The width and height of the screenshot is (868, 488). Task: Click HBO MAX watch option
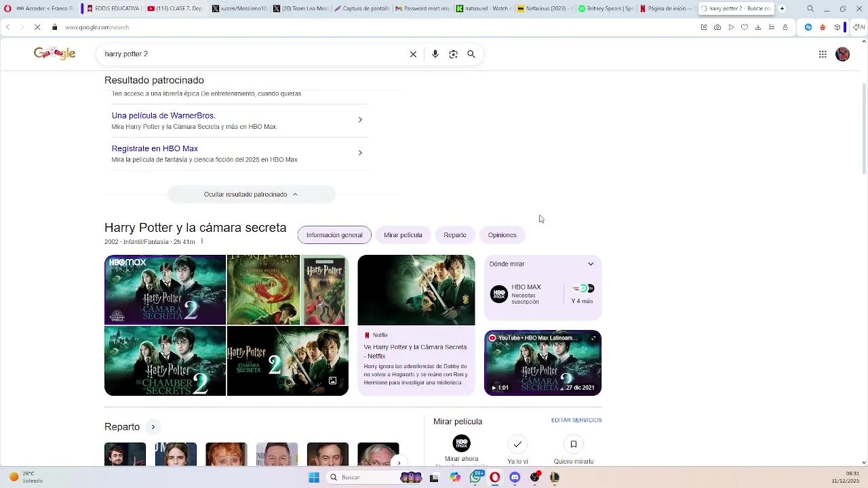pyautogui.click(x=526, y=293)
